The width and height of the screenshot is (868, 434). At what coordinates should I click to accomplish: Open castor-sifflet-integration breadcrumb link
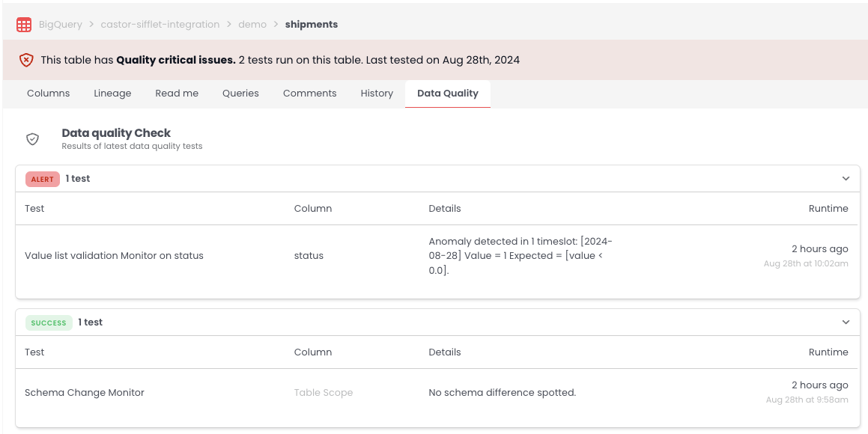coord(160,25)
